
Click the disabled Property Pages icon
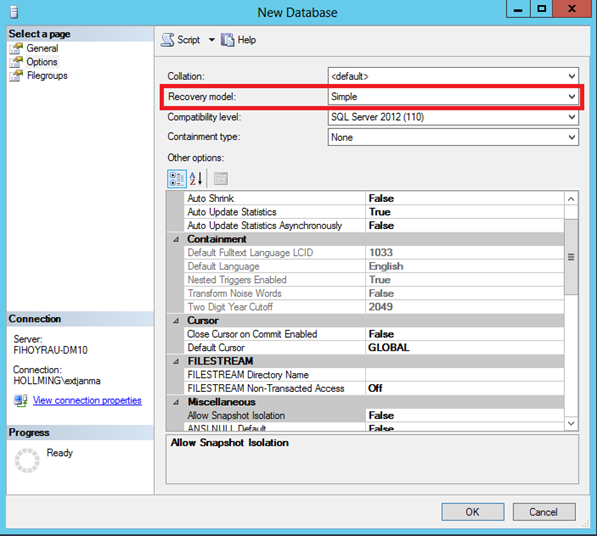(x=220, y=179)
